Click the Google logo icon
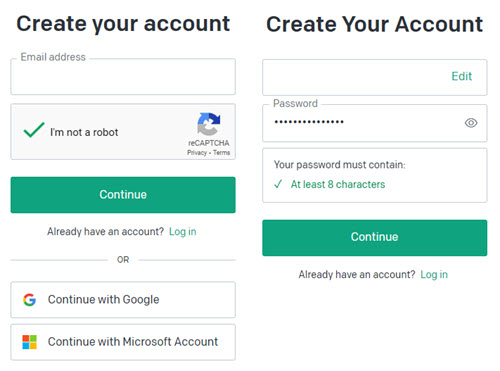This screenshot has width=500, height=371. pos(29,300)
